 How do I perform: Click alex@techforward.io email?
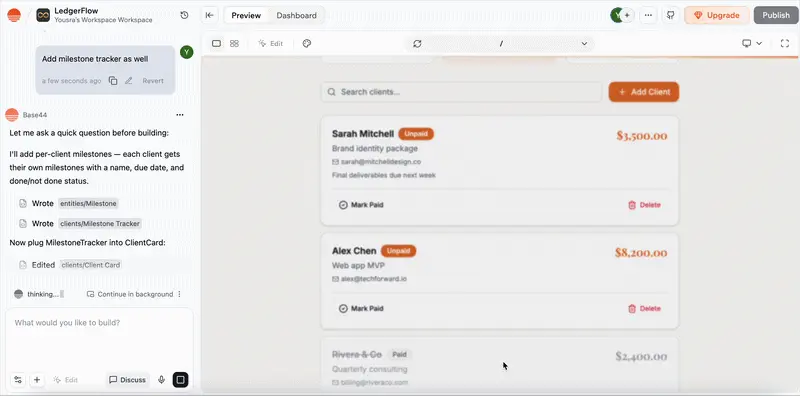pyautogui.click(x=373, y=279)
